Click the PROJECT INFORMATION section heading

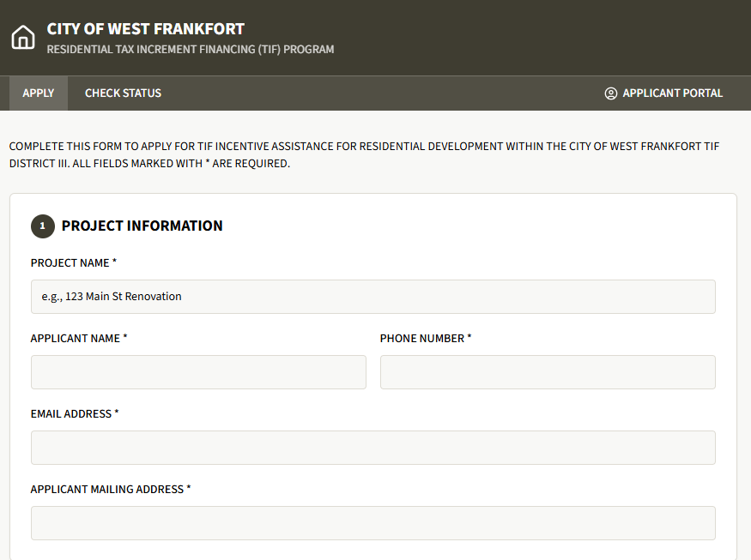[x=142, y=226]
